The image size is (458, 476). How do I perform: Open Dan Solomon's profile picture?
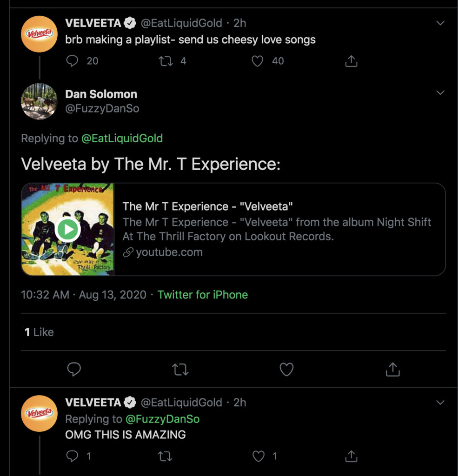[39, 101]
